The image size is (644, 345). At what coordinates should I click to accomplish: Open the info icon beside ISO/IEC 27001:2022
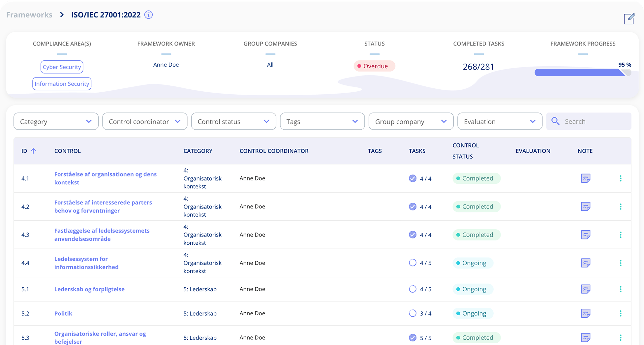pos(149,15)
